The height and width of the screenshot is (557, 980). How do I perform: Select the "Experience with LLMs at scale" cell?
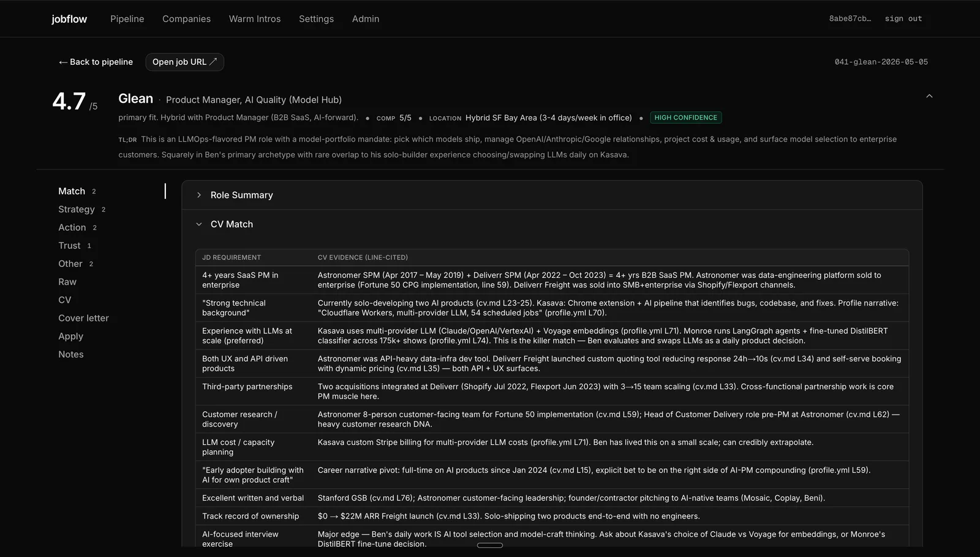(253, 336)
